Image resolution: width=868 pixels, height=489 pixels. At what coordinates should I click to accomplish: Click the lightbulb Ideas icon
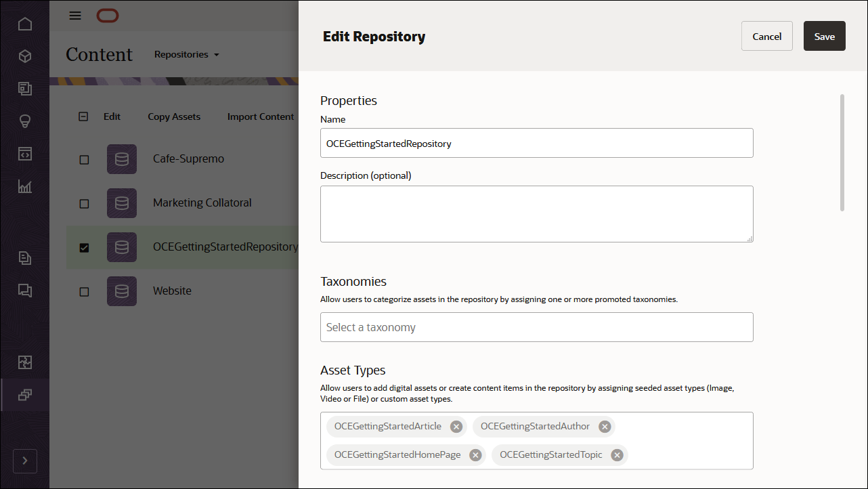click(x=25, y=121)
